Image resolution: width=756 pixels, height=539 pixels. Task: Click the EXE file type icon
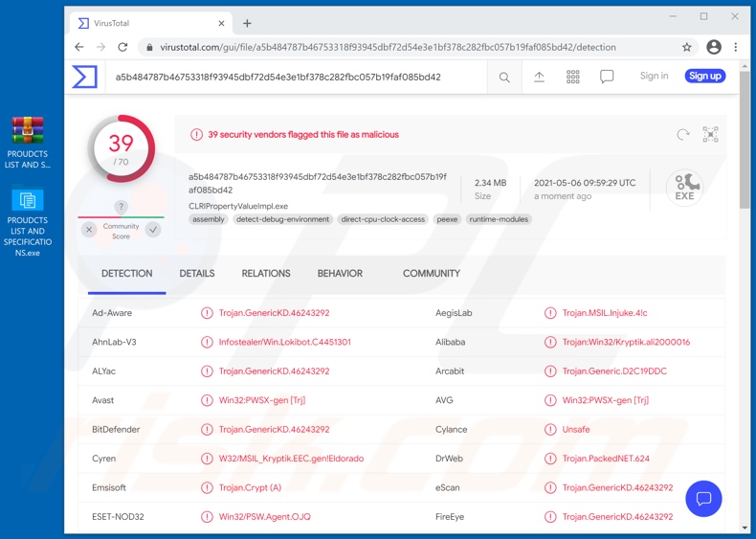click(684, 188)
